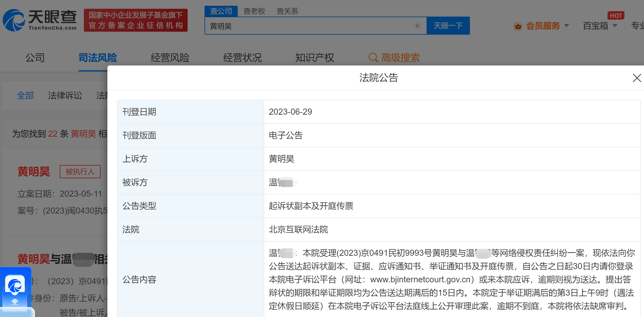Click the 天眼一下 search button
Viewport: 644px width, 317px height.
point(448,26)
